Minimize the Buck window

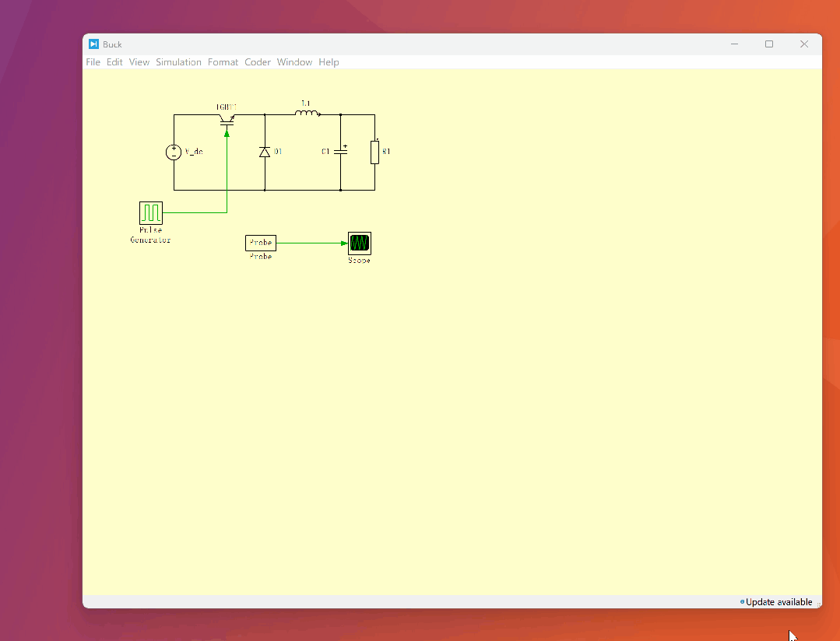(734, 44)
